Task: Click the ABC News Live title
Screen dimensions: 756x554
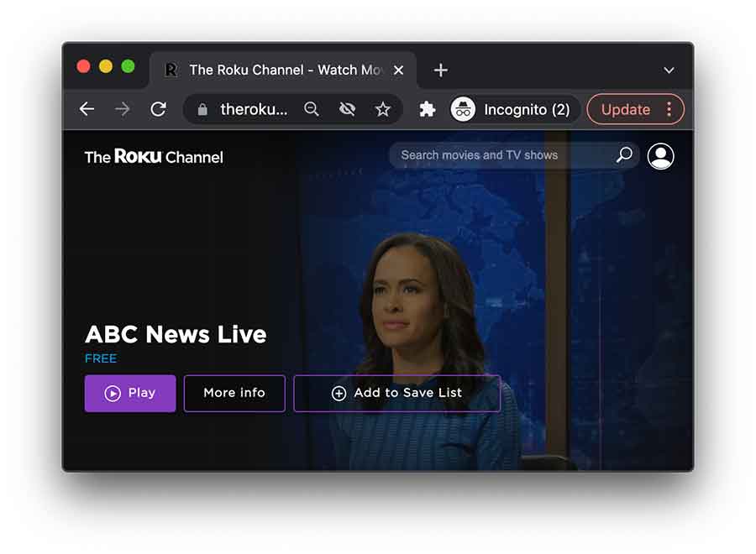Action: [176, 334]
